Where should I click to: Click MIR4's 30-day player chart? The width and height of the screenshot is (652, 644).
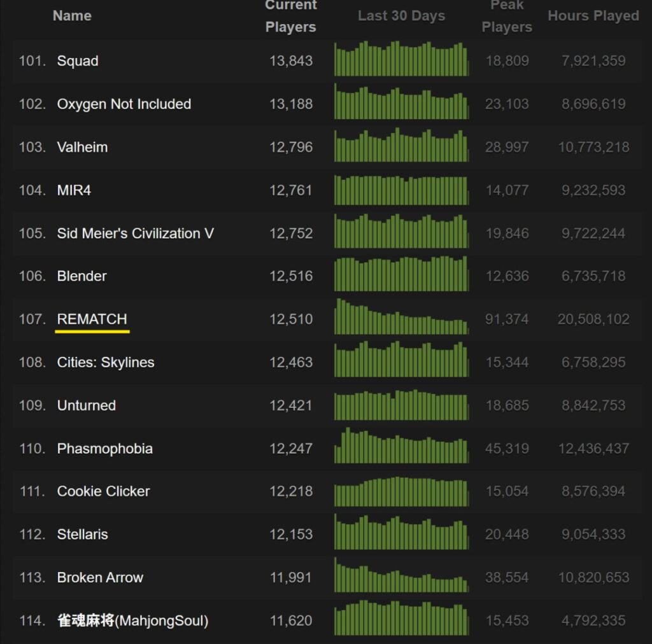401,190
